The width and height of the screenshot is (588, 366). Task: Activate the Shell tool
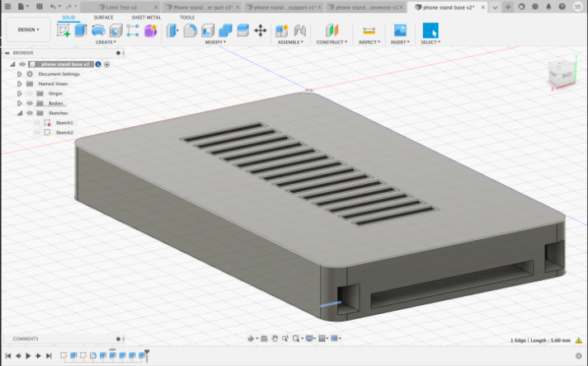(x=208, y=30)
